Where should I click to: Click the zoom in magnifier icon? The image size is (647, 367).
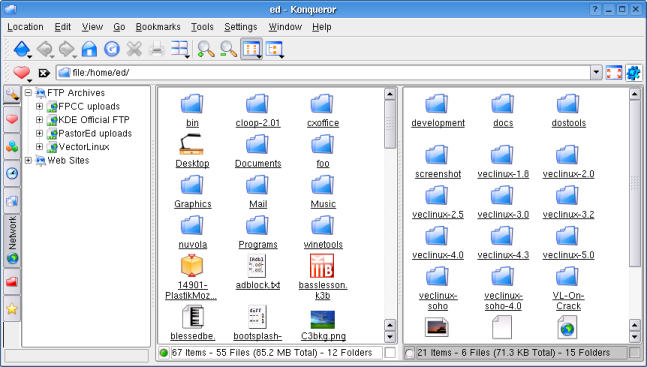coord(205,49)
